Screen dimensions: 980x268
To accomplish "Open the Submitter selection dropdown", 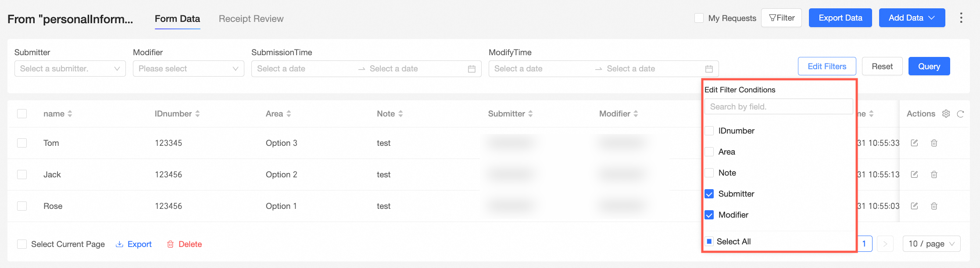I will coord(70,69).
